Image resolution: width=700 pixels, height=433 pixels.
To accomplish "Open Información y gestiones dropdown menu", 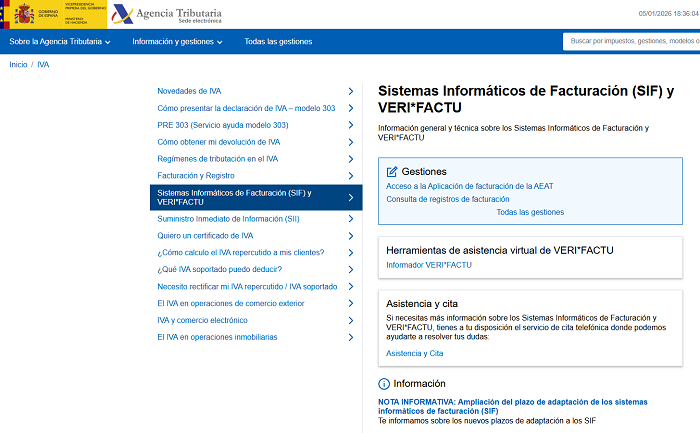I will [x=177, y=42].
